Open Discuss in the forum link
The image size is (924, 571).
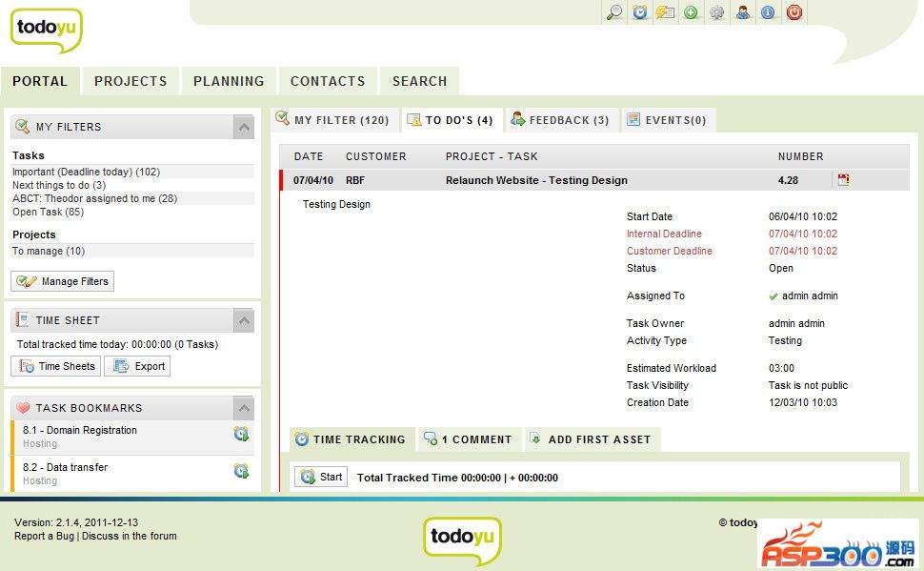[129, 536]
